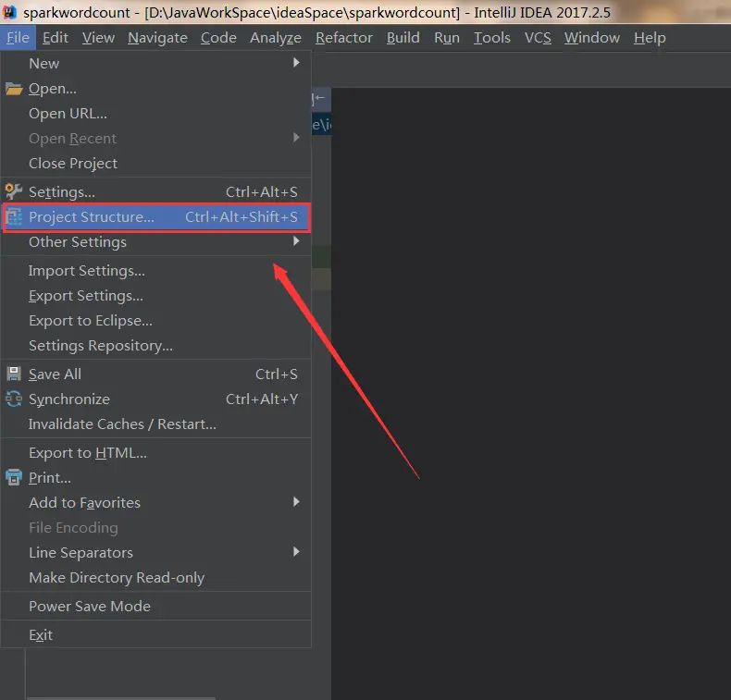Open Settings Repository...

click(155, 346)
